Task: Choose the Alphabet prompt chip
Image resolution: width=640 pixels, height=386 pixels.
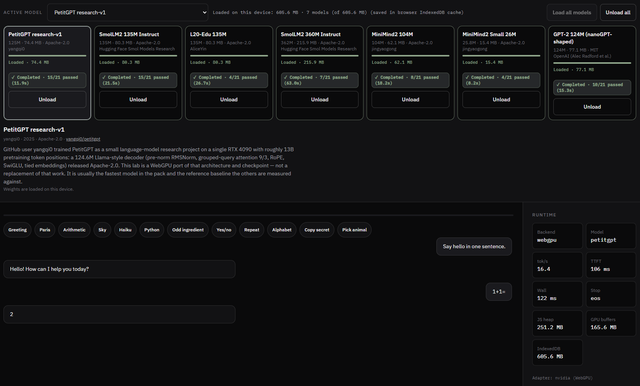Action: pos(282,230)
